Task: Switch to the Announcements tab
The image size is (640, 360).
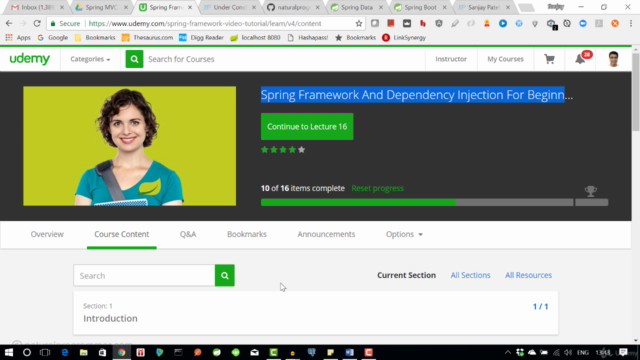Action: pyautogui.click(x=326, y=234)
